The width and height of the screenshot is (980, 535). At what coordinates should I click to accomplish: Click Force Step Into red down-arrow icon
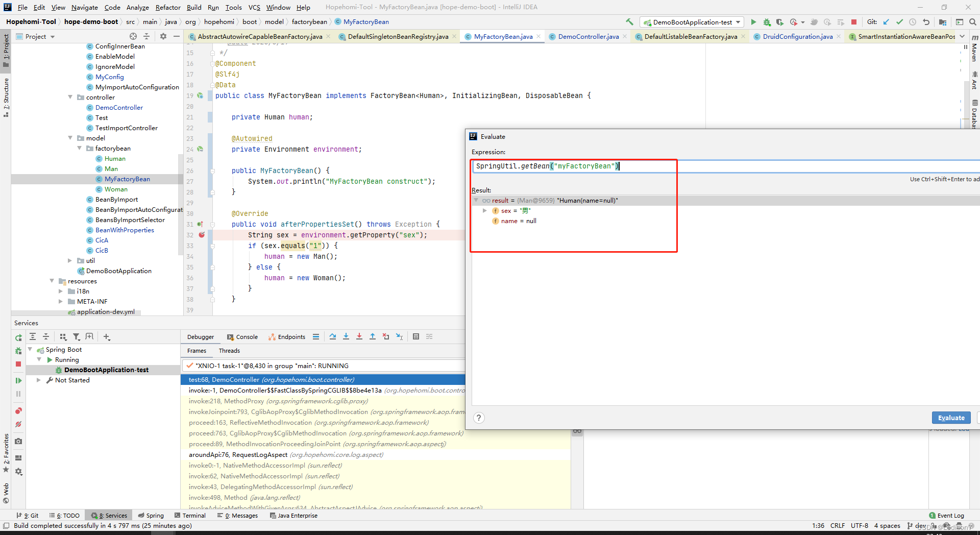359,336
